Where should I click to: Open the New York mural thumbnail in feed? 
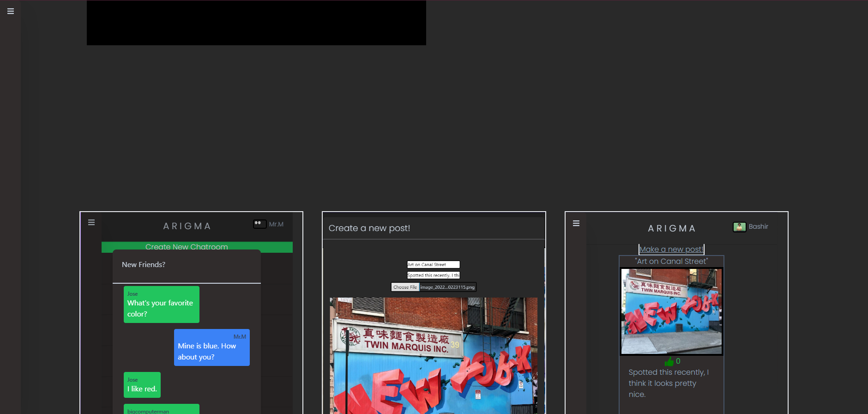coord(671,311)
